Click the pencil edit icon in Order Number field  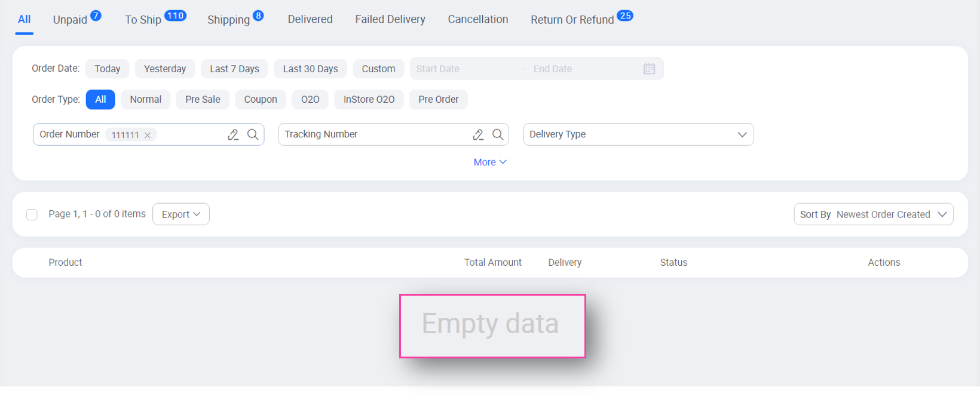pos(233,134)
